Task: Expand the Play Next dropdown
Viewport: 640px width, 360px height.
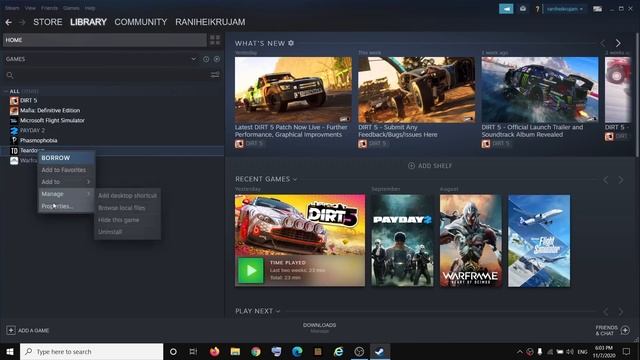Action: (x=278, y=311)
